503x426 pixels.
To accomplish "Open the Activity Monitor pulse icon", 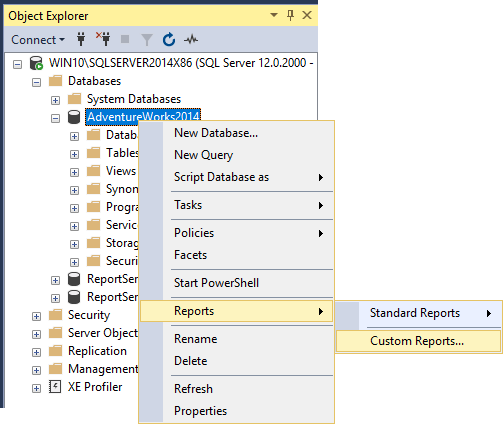I will pos(191,40).
